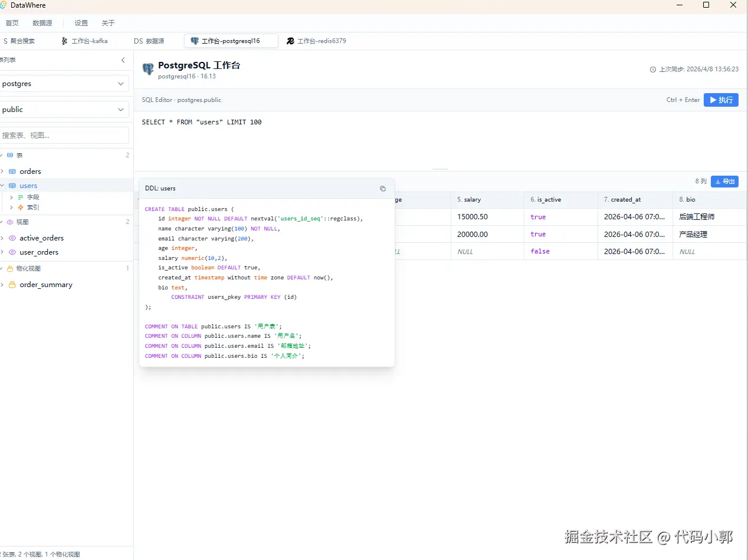Click the DDL: users popup title
This screenshot has height=560, width=748.
160,189
